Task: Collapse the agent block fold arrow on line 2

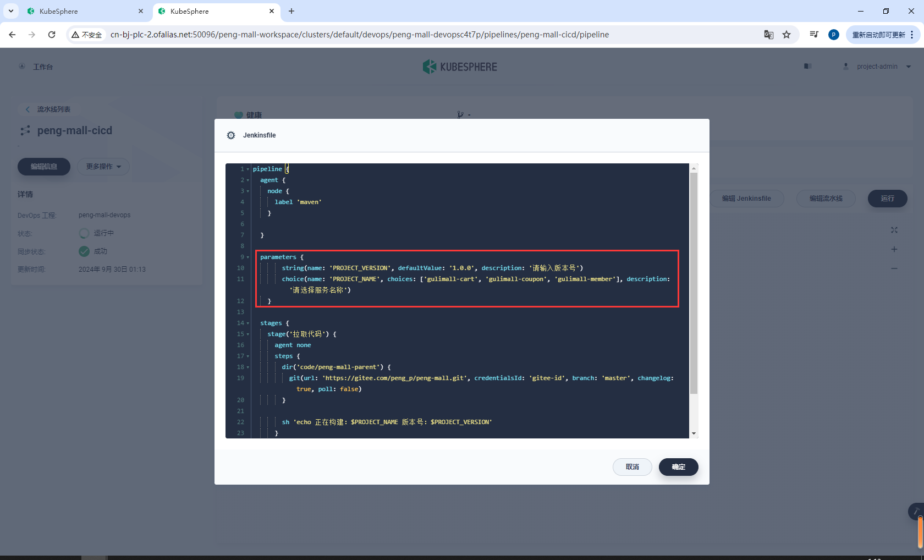Action: point(248,180)
